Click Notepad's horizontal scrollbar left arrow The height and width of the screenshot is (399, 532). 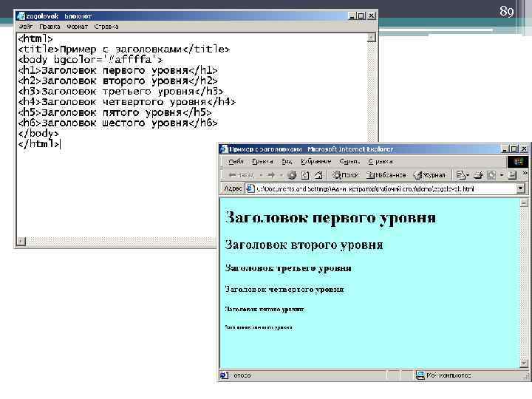click(21, 241)
